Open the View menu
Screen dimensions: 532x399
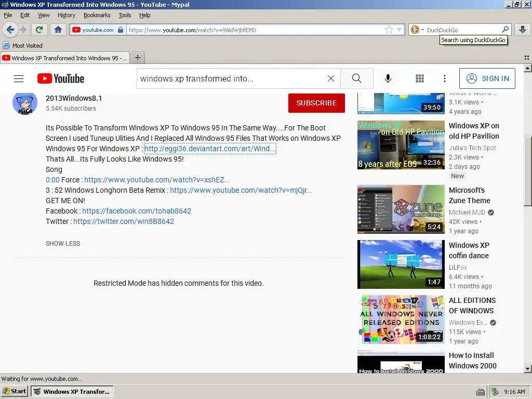44,15
